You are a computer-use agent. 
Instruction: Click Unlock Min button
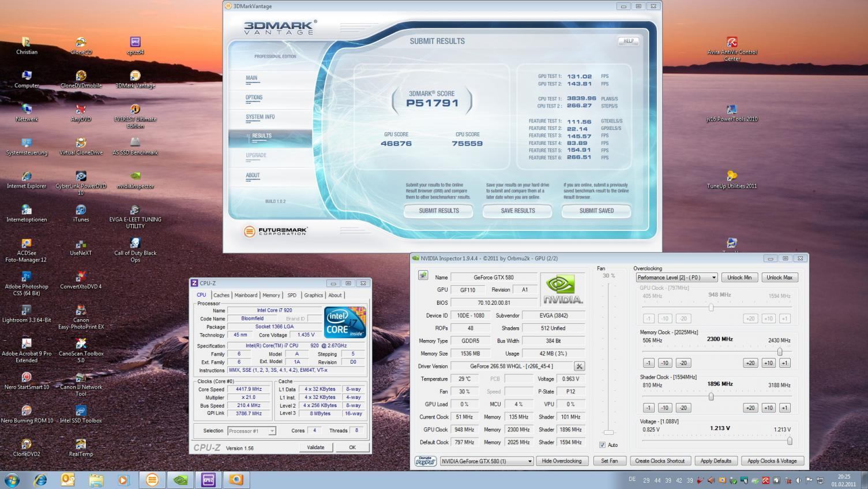click(739, 278)
